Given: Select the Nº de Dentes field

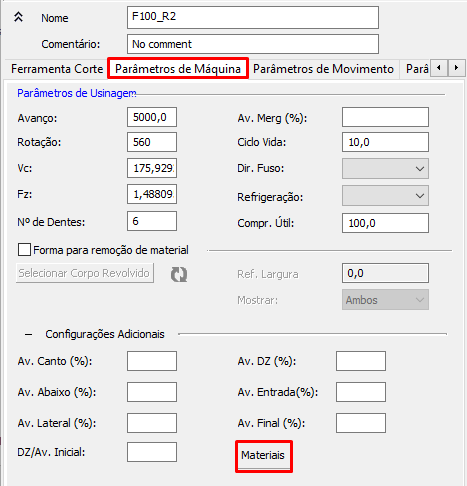Looking at the screenshot, I should pos(152,221).
